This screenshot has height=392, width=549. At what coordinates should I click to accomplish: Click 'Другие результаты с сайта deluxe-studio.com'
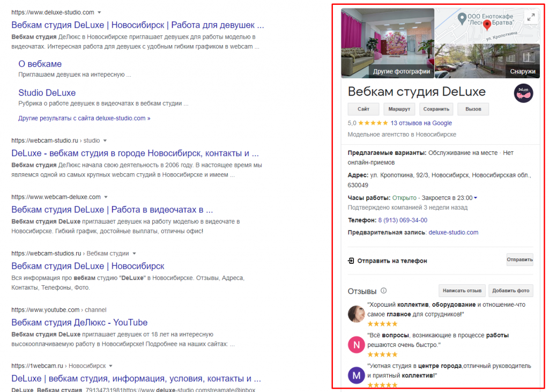click(84, 118)
